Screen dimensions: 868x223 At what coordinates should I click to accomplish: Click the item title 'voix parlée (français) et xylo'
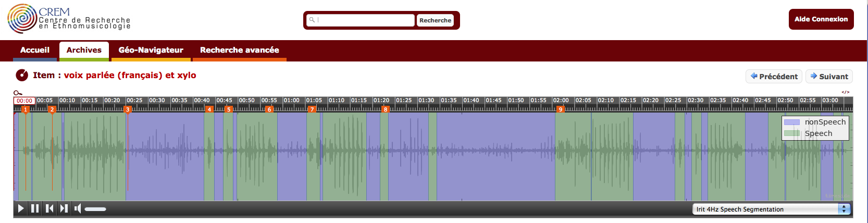point(130,76)
